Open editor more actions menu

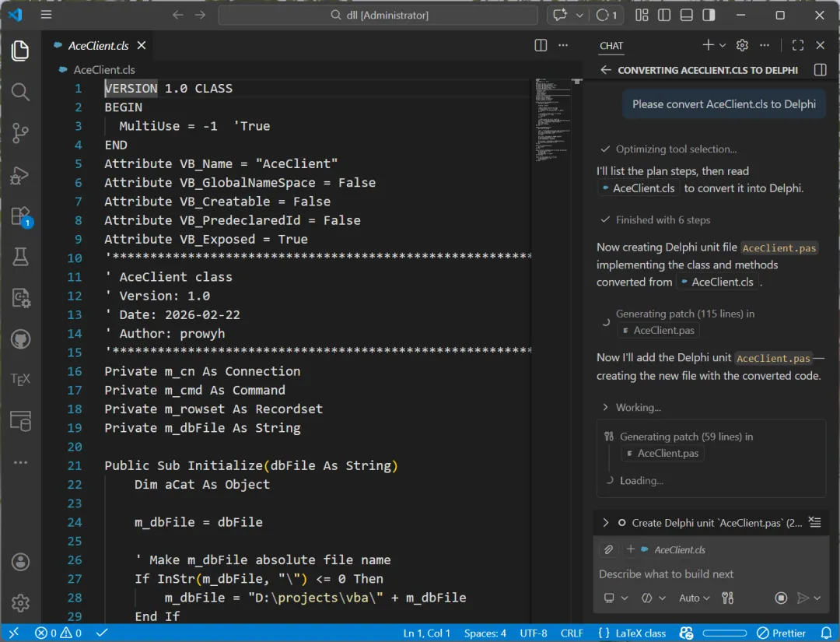(563, 46)
